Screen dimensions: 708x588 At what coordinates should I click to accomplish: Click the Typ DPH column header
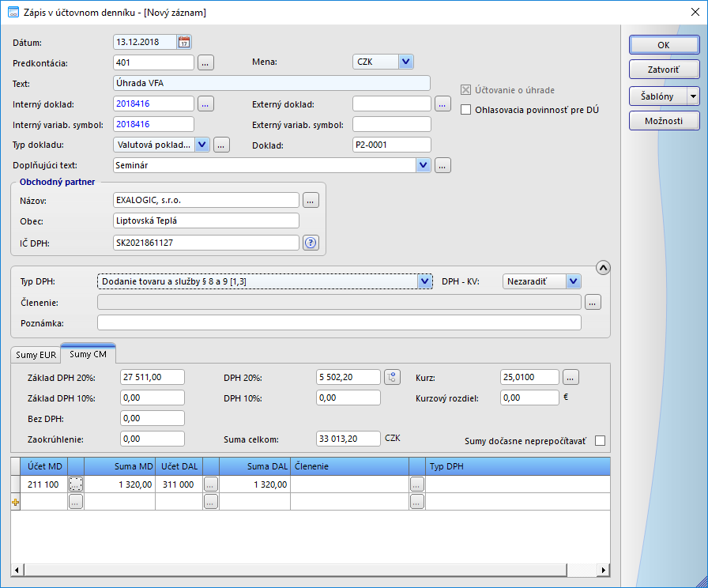click(x=518, y=466)
